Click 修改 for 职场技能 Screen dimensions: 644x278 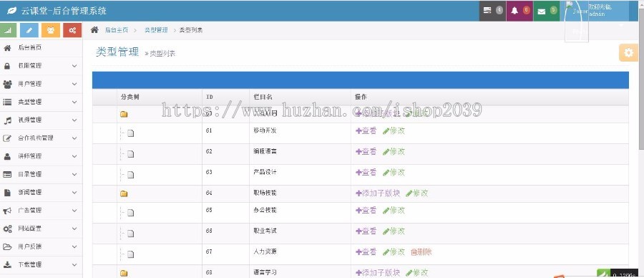click(417, 193)
